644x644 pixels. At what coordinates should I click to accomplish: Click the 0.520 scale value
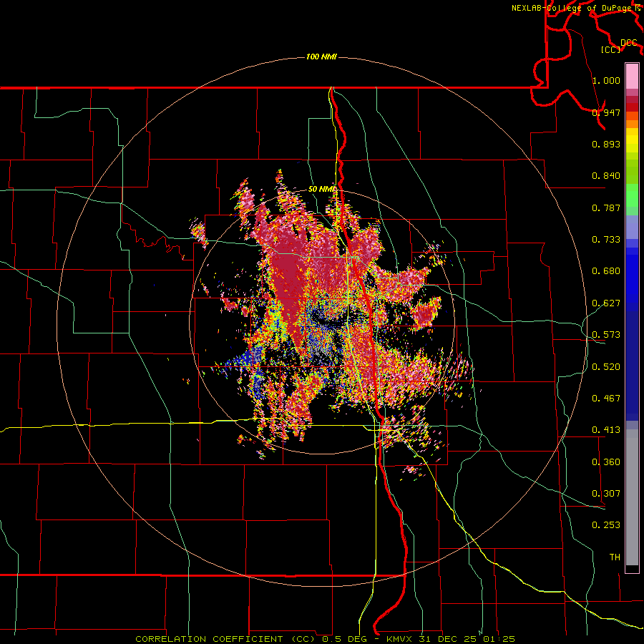pyautogui.click(x=606, y=367)
